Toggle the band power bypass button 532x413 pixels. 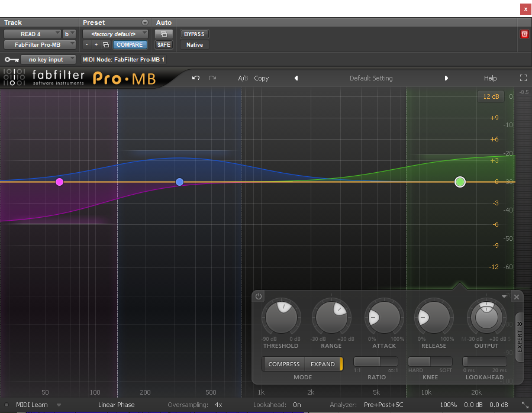(x=259, y=296)
